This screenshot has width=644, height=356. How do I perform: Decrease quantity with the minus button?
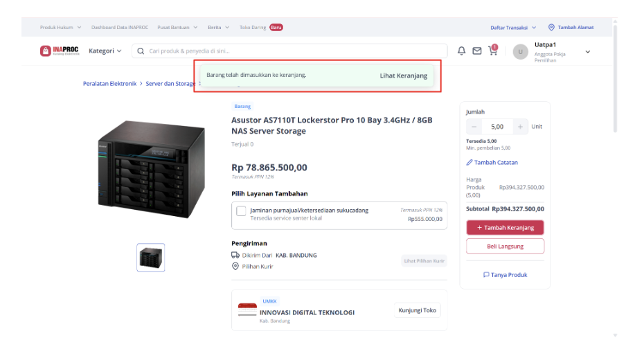[474, 127]
